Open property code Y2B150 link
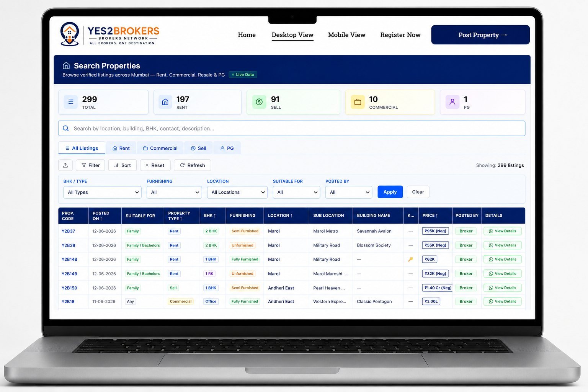The image size is (588, 392). [69, 288]
